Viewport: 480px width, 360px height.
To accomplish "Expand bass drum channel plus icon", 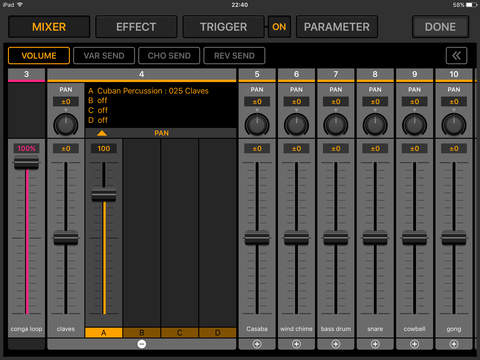I will (336, 344).
